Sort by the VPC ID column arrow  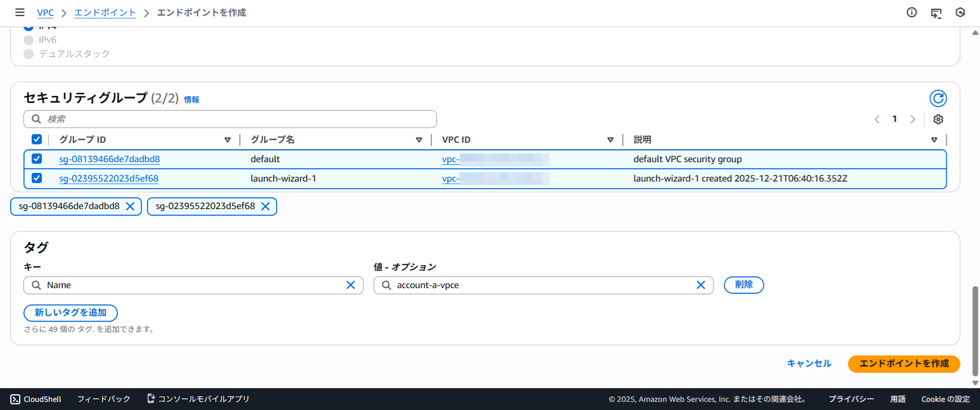(x=610, y=140)
